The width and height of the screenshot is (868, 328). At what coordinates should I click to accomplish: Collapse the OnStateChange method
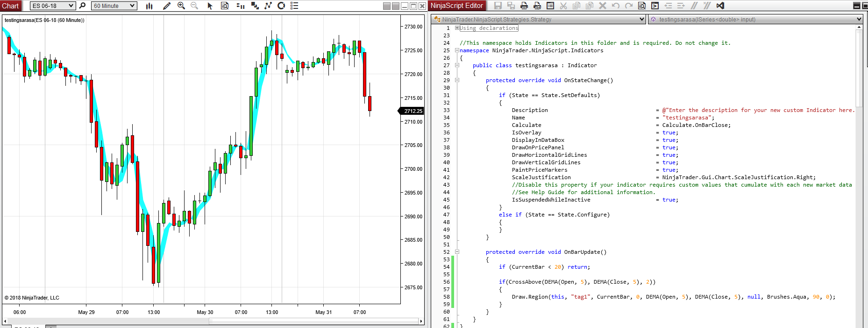[457, 80]
